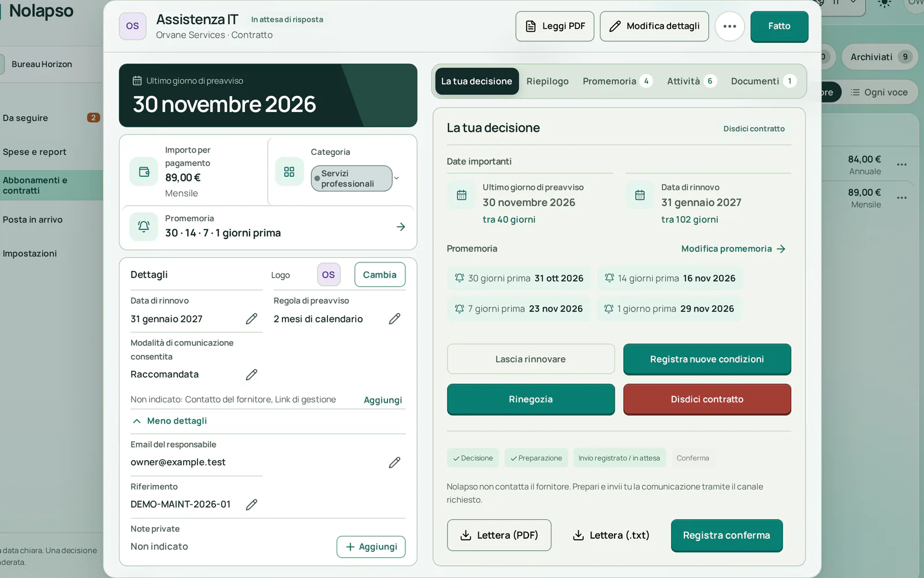Add private note with Aggiungi button
The height and width of the screenshot is (578, 924).
[371, 547]
